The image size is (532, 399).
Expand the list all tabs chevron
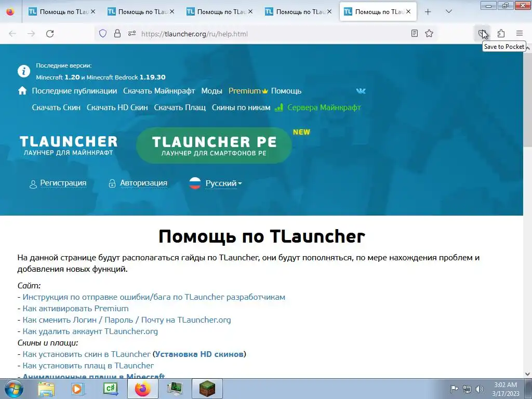pyautogui.click(x=448, y=11)
